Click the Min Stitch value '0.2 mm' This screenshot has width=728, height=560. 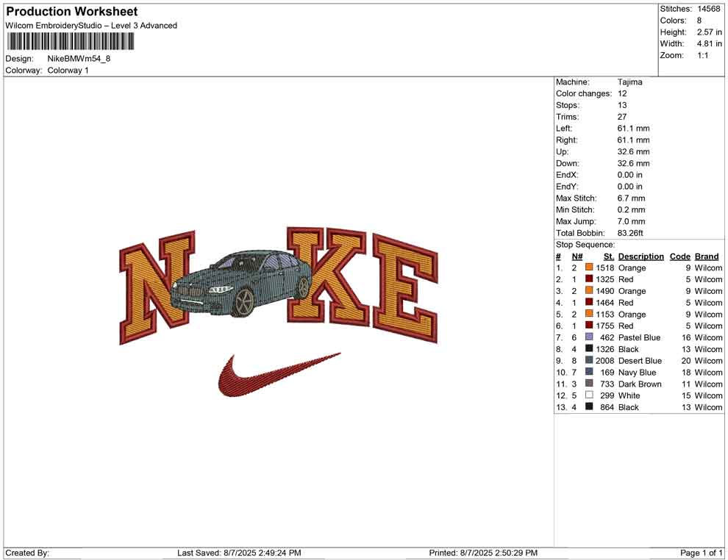[631, 209]
